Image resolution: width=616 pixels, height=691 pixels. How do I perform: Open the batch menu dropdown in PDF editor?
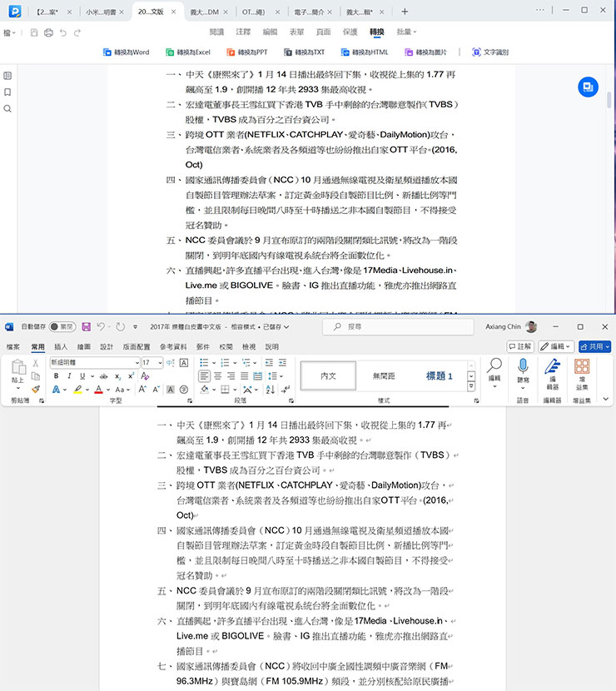[406, 32]
